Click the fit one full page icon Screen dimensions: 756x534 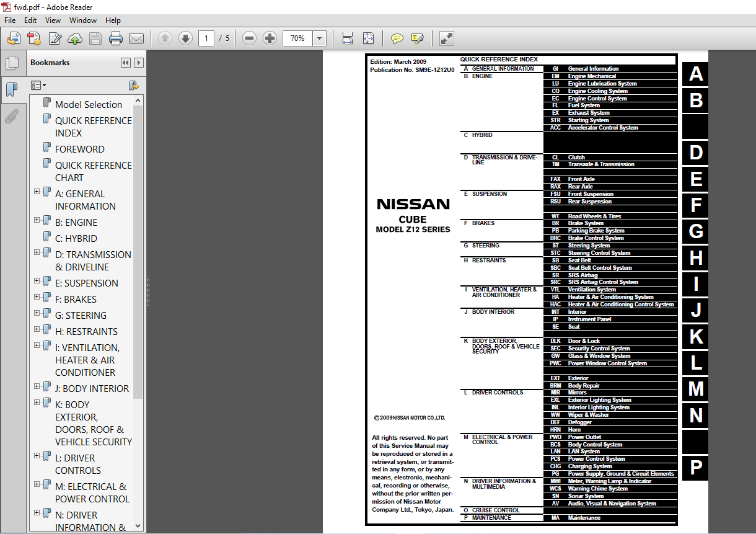tap(368, 38)
